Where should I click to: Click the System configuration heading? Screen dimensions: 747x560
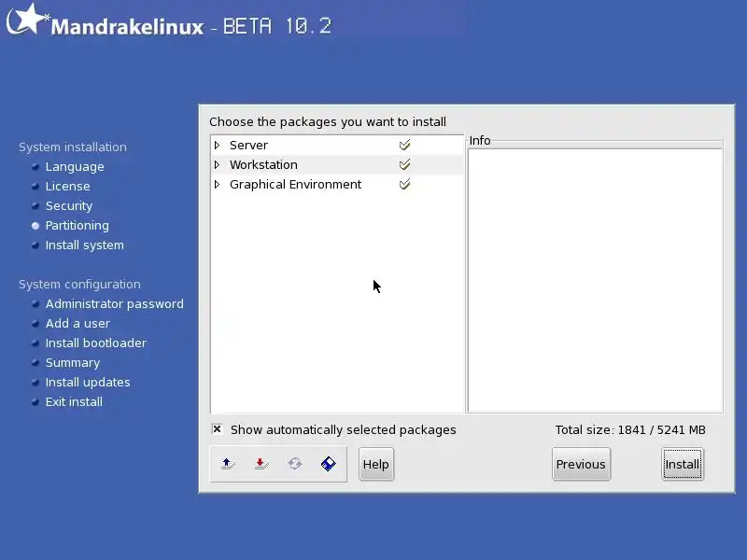(x=79, y=284)
